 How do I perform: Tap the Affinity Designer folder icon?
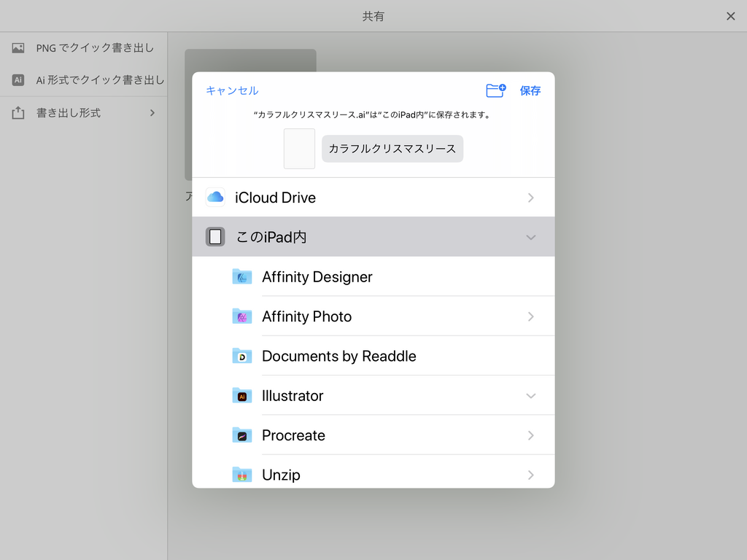(x=242, y=276)
